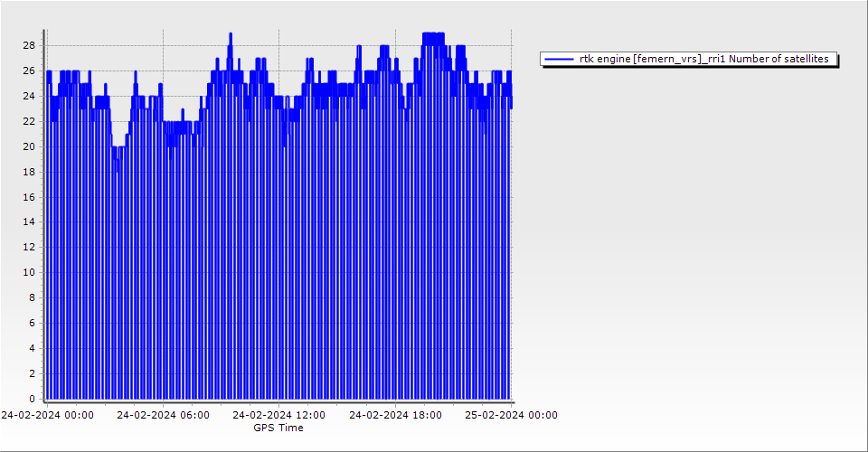Click the y-axis label 20
Screen dimensions: 868x452
(29, 146)
